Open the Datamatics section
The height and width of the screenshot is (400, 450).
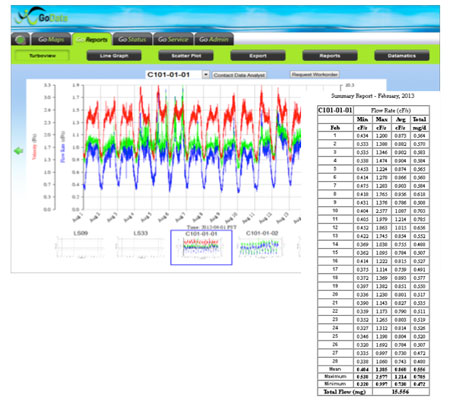[402, 56]
